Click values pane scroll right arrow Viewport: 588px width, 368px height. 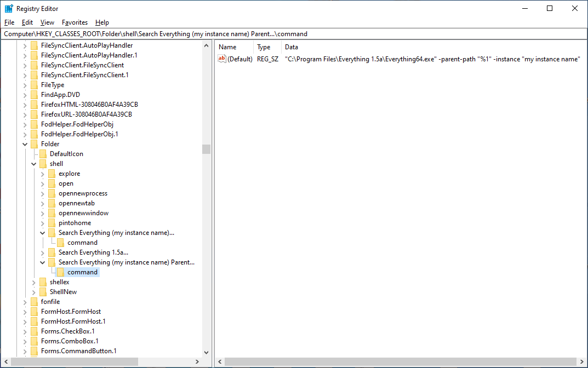pos(581,361)
